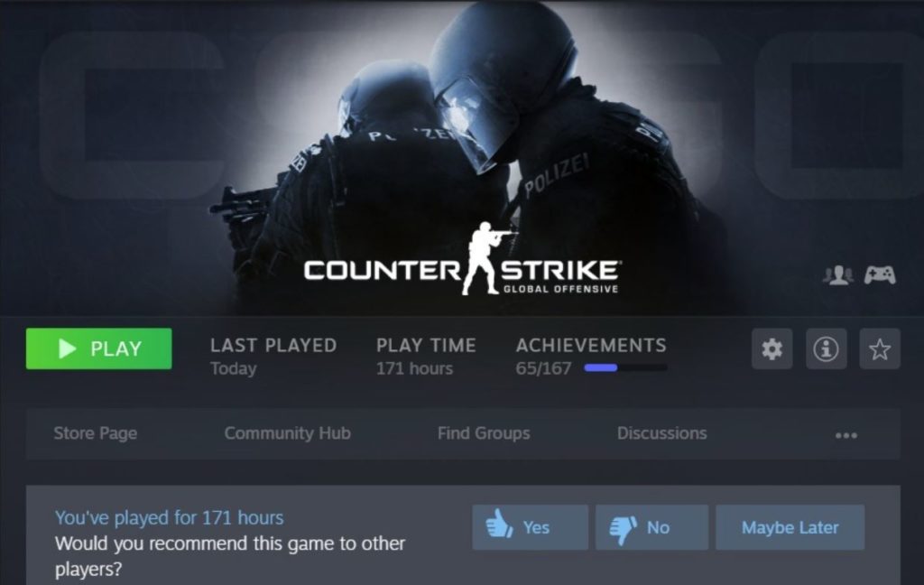924x585 pixels.
Task: Click the 'You've played for 171 hours' link
Action: pyautogui.click(x=169, y=518)
